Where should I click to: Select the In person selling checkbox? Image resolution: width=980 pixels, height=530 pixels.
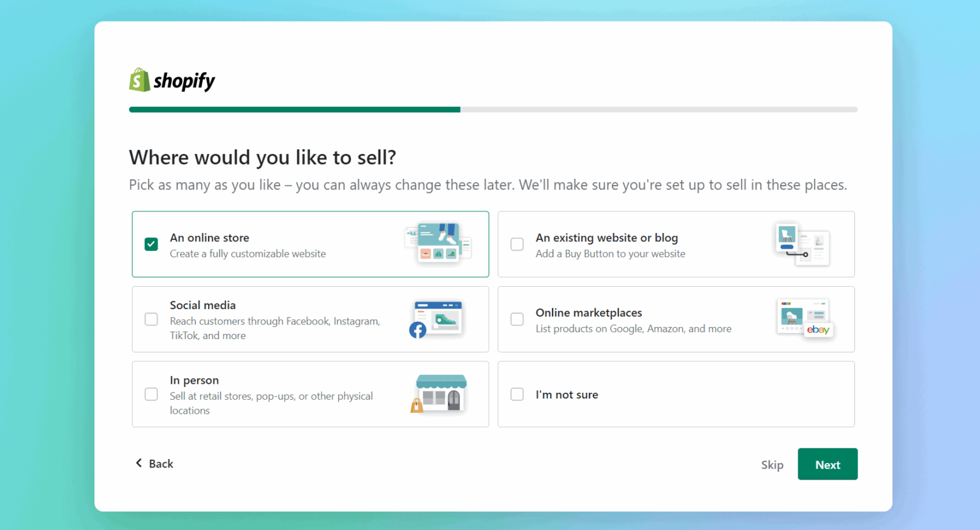coord(151,394)
